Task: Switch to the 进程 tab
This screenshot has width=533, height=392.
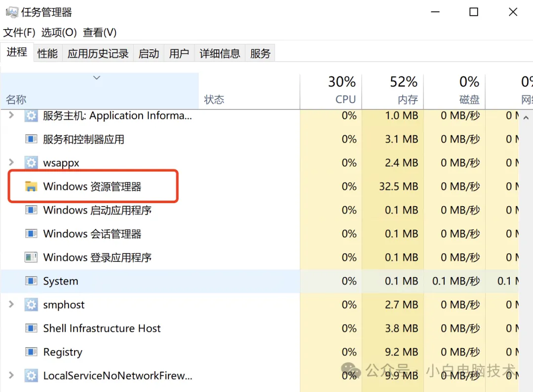Action: coord(17,52)
